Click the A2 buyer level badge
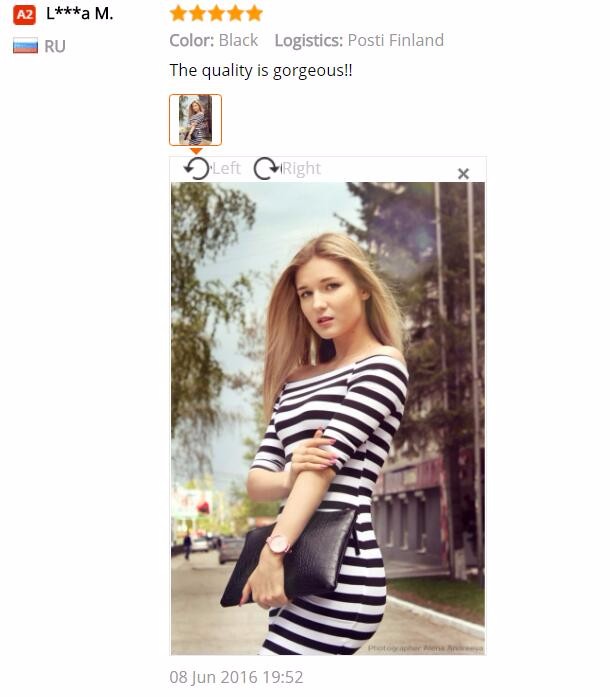 [x=24, y=15]
